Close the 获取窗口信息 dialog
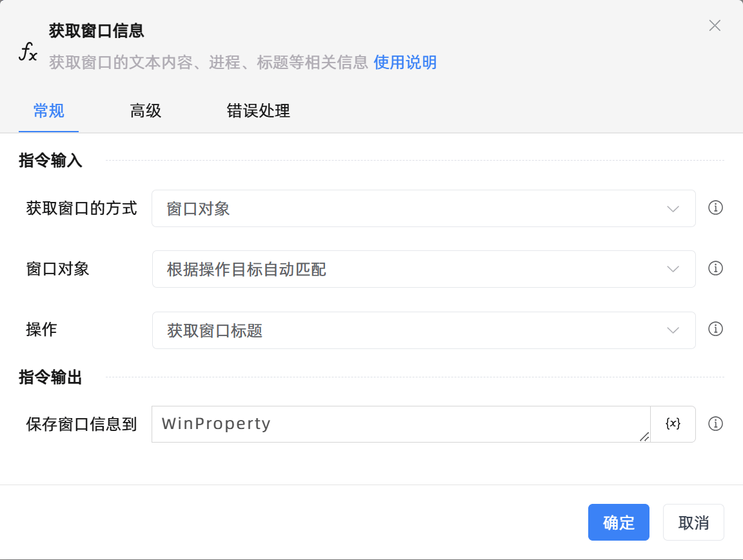The height and width of the screenshot is (560, 743). [715, 26]
